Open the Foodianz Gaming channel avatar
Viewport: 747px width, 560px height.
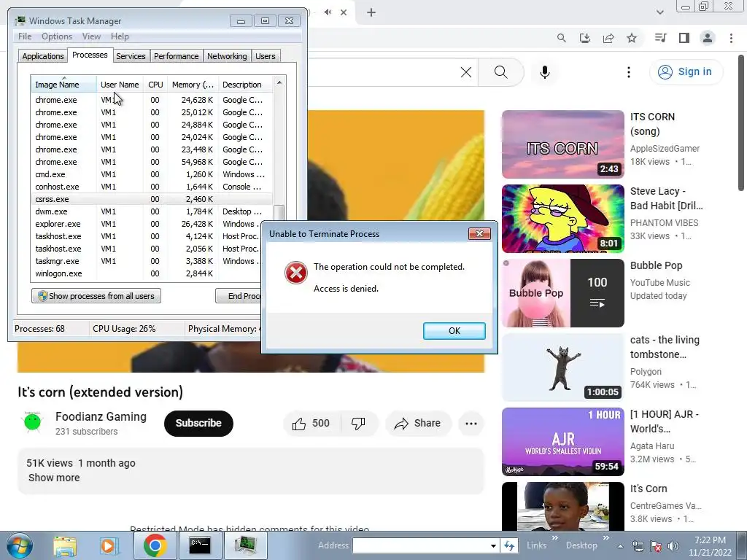click(32, 422)
